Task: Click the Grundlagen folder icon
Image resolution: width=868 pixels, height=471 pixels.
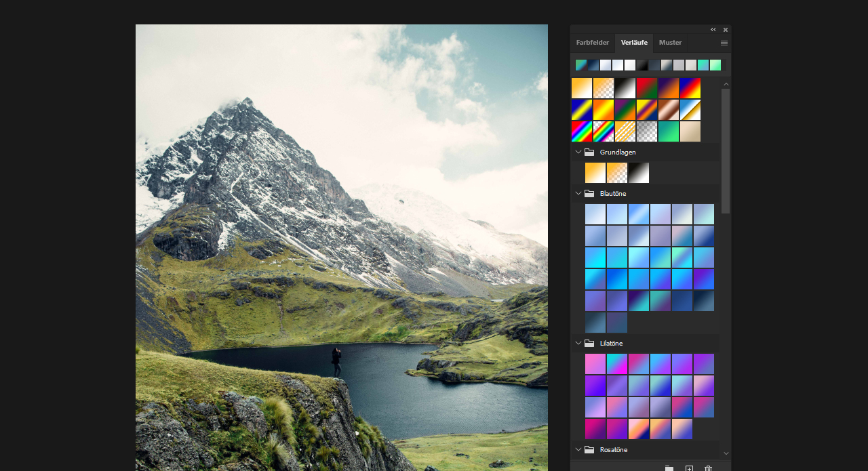Action: [589, 152]
